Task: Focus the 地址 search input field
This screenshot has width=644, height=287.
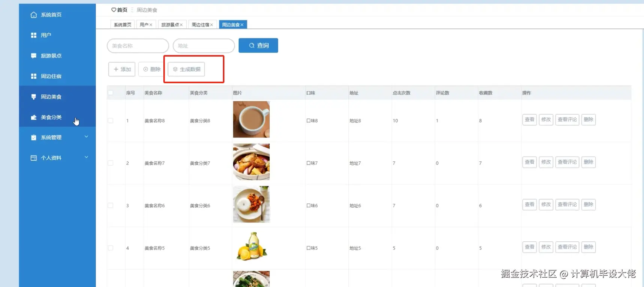Action: pyautogui.click(x=204, y=46)
